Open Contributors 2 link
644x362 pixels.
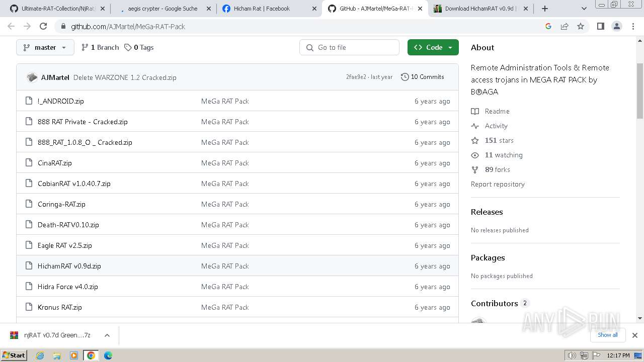tap(500, 303)
